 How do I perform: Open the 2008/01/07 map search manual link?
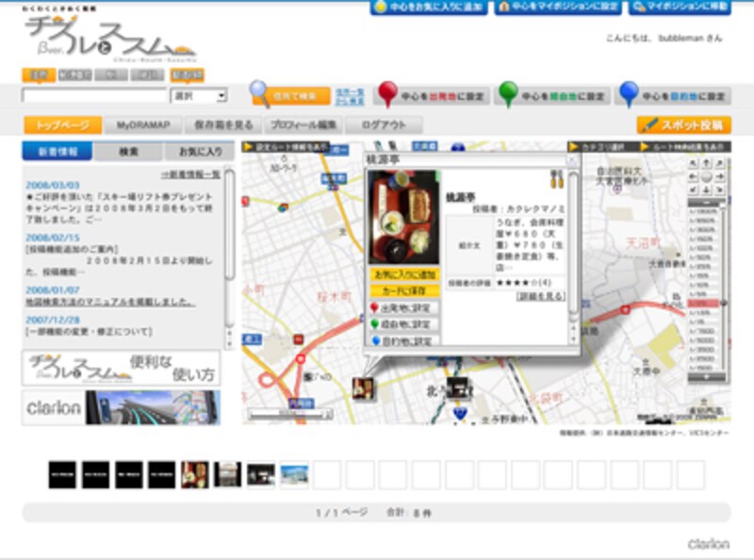(x=110, y=302)
